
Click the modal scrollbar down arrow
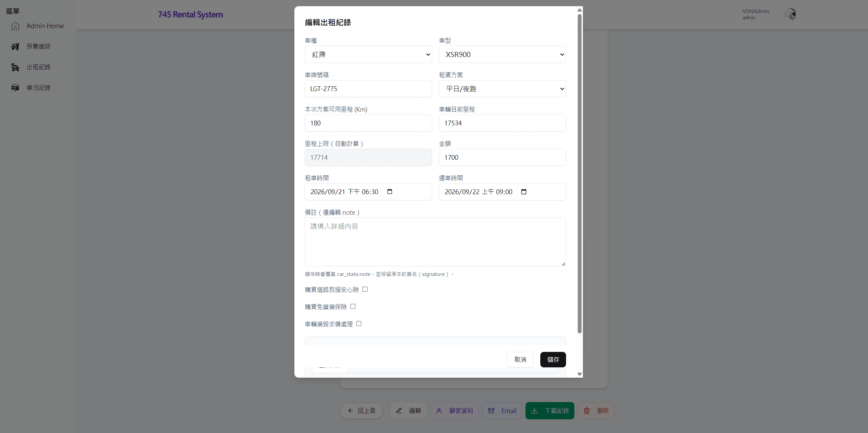(579, 374)
